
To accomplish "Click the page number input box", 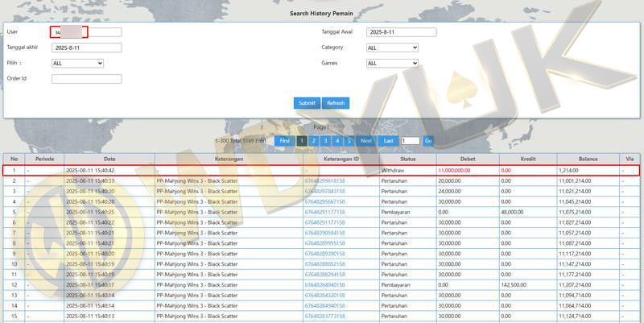I will 411,140.
